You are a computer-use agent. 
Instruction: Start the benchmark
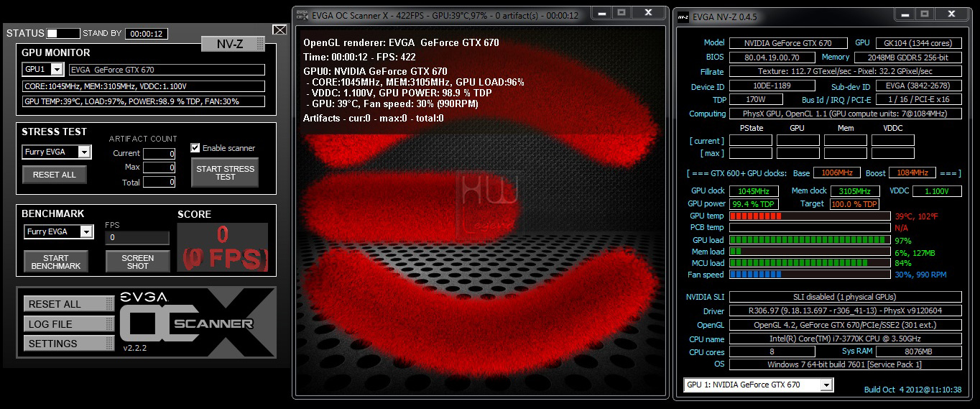pyautogui.click(x=56, y=262)
